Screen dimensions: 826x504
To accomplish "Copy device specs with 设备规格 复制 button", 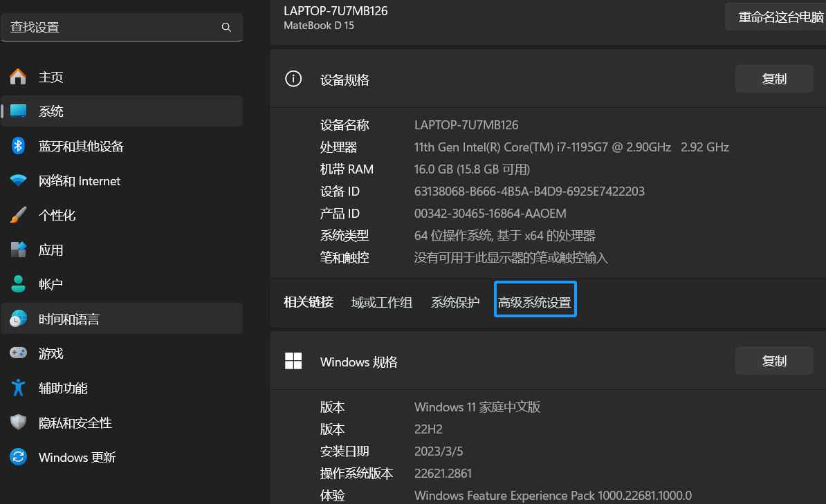I will 774,79.
